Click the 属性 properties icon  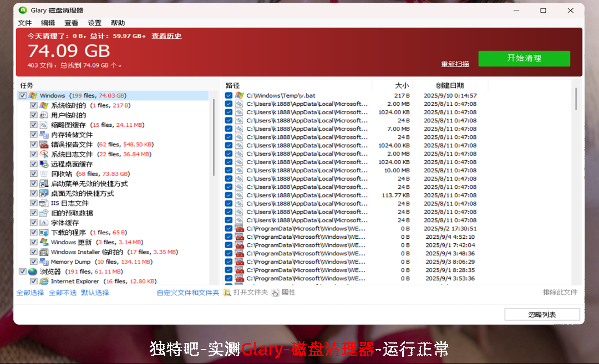(276, 293)
